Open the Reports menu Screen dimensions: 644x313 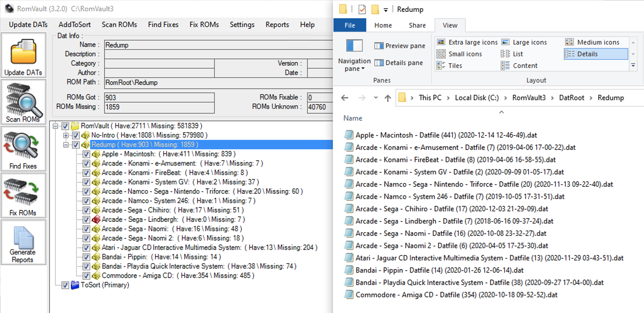(x=277, y=25)
